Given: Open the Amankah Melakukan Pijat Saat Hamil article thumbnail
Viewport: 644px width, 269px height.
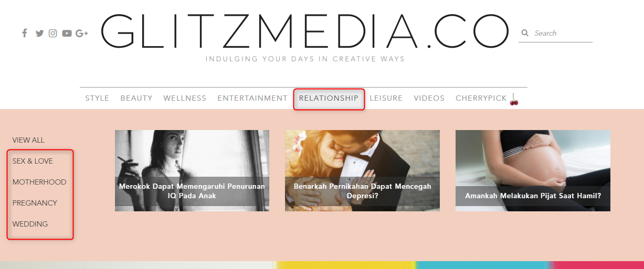Looking at the screenshot, I should (533, 171).
